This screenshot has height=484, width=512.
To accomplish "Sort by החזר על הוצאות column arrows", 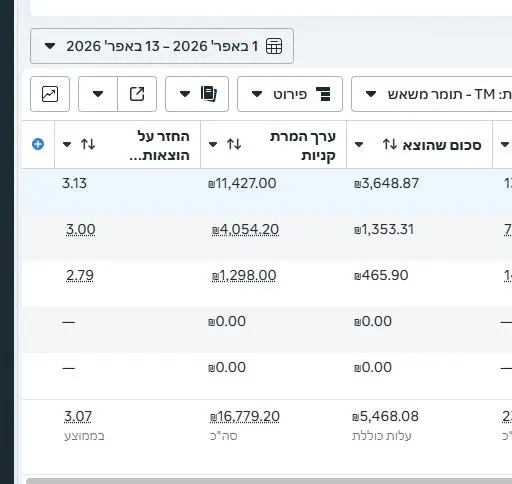I will (x=88, y=144).
